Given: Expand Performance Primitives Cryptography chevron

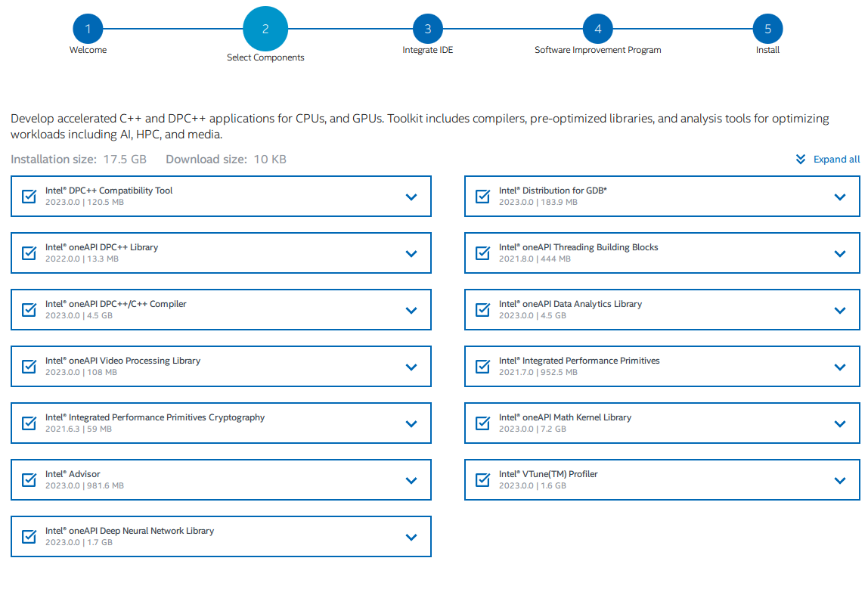Looking at the screenshot, I should click(411, 424).
